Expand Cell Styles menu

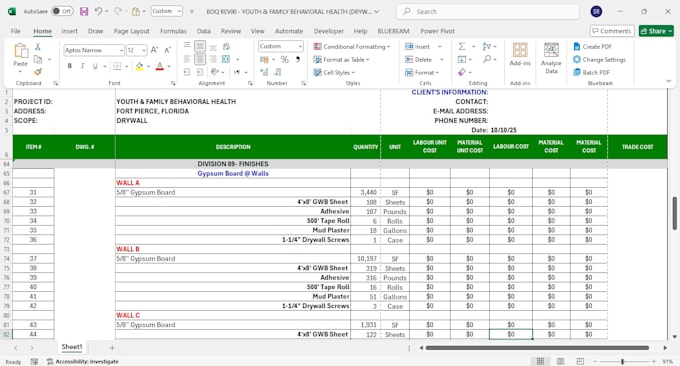[x=334, y=72]
